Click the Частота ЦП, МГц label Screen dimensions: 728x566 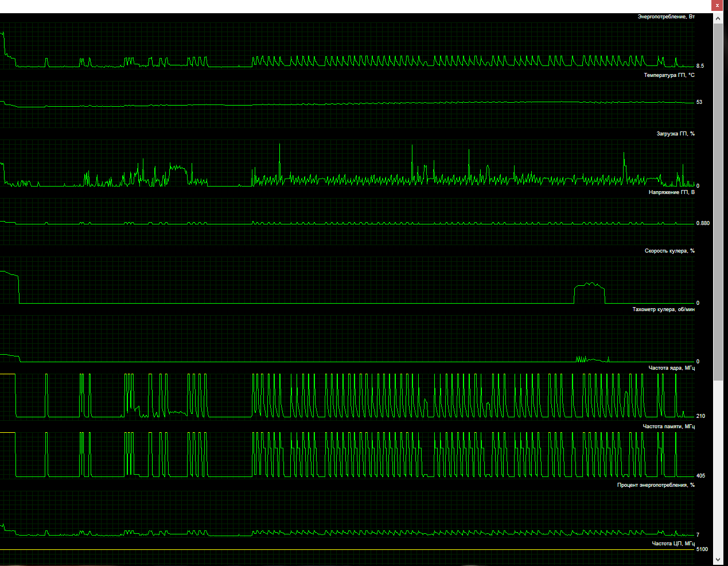tap(674, 544)
